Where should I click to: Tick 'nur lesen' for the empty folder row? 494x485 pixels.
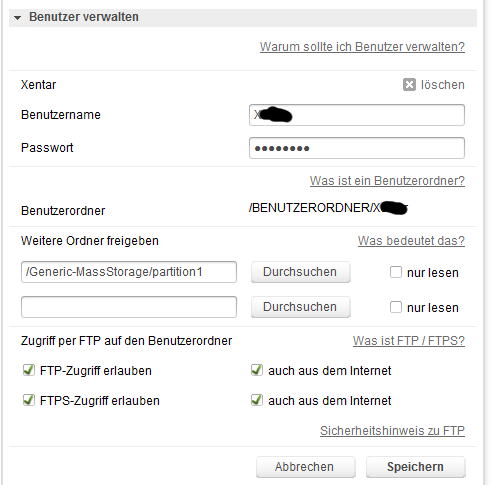click(396, 307)
